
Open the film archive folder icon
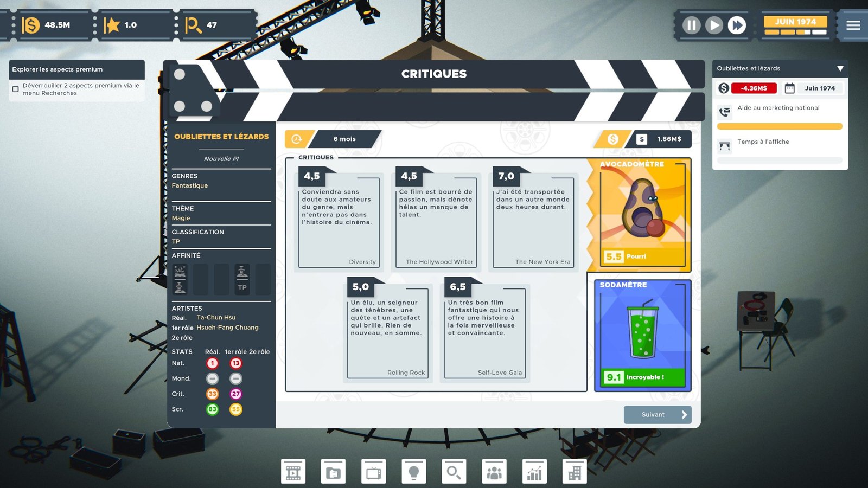[333, 472]
